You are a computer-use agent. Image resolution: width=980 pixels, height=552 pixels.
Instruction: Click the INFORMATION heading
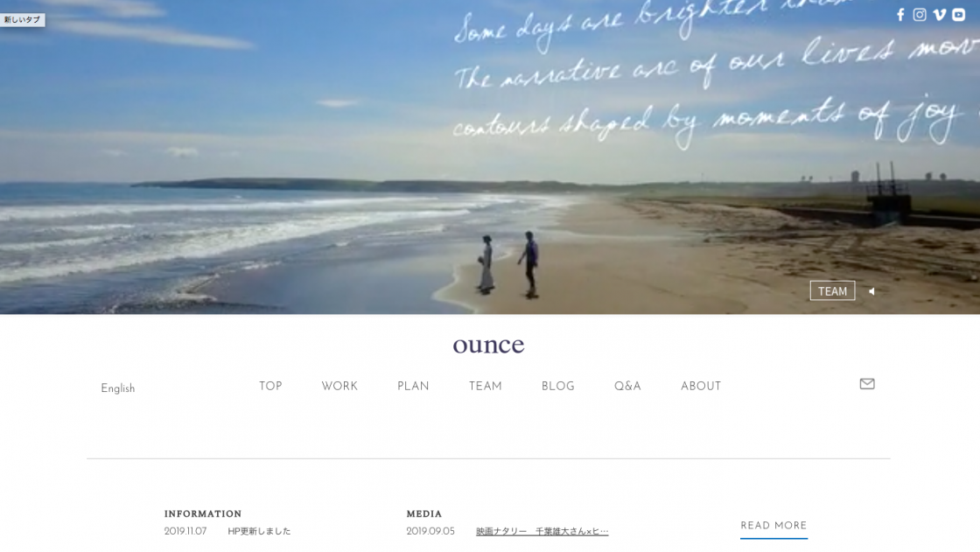(x=202, y=514)
